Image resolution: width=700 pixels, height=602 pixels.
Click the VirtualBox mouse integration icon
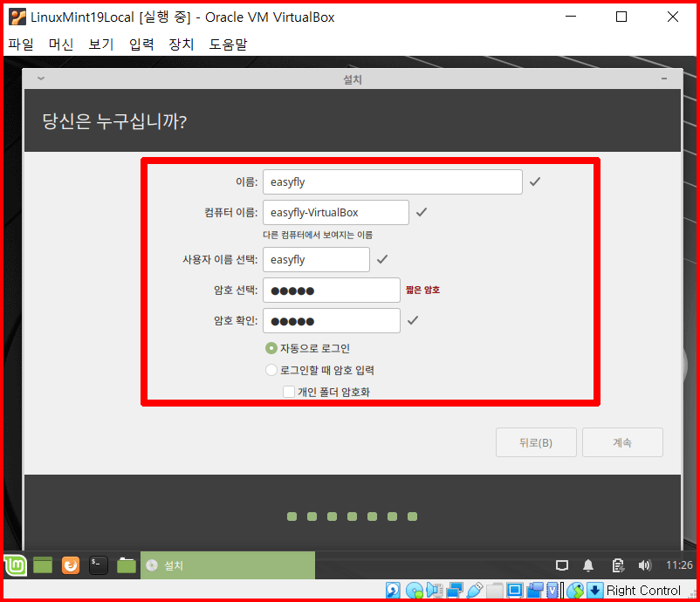pyautogui.click(x=575, y=591)
